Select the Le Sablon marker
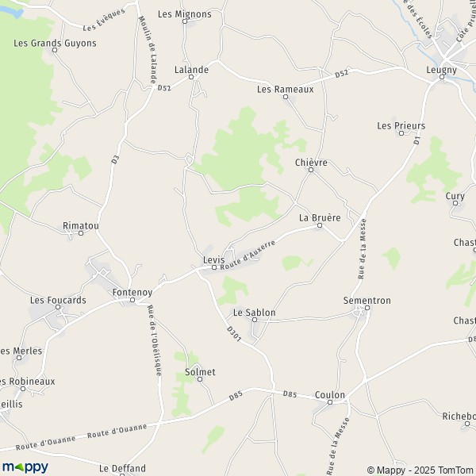 pyautogui.click(x=255, y=320)
